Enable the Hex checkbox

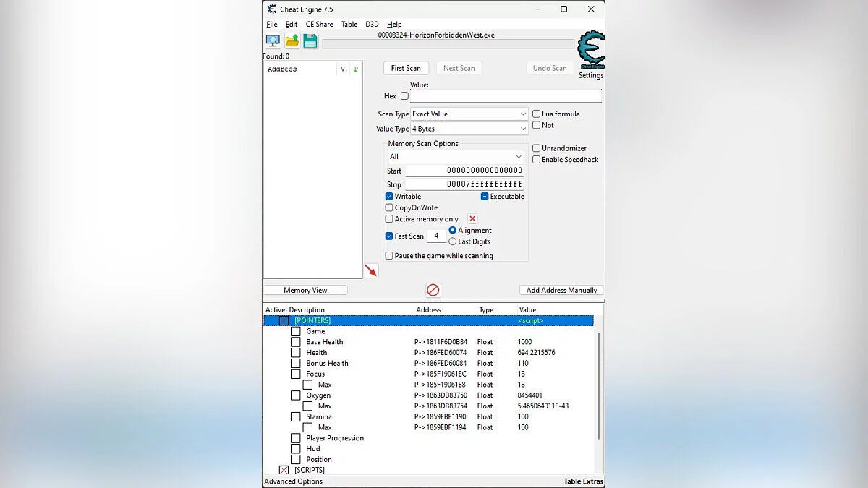pyautogui.click(x=404, y=96)
